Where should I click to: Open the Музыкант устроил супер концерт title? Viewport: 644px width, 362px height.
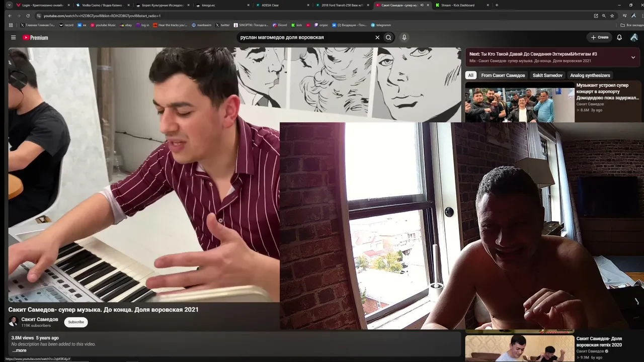(608, 92)
